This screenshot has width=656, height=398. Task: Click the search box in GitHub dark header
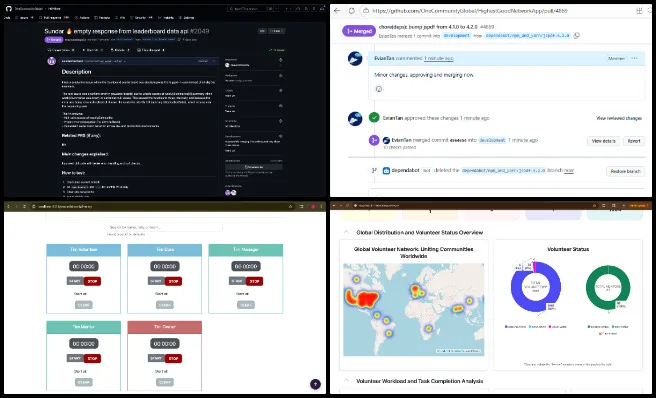pyautogui.click(x=247, y=8)
